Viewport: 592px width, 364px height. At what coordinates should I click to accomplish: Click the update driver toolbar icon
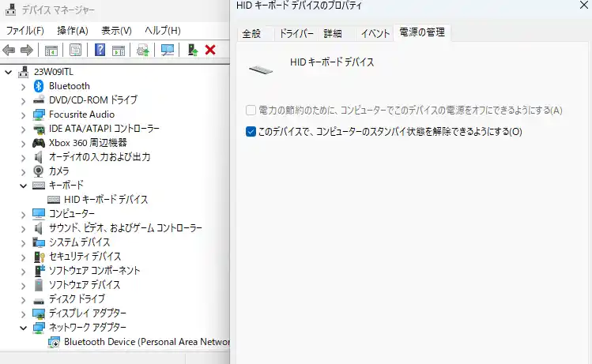(x=191, y=51)
